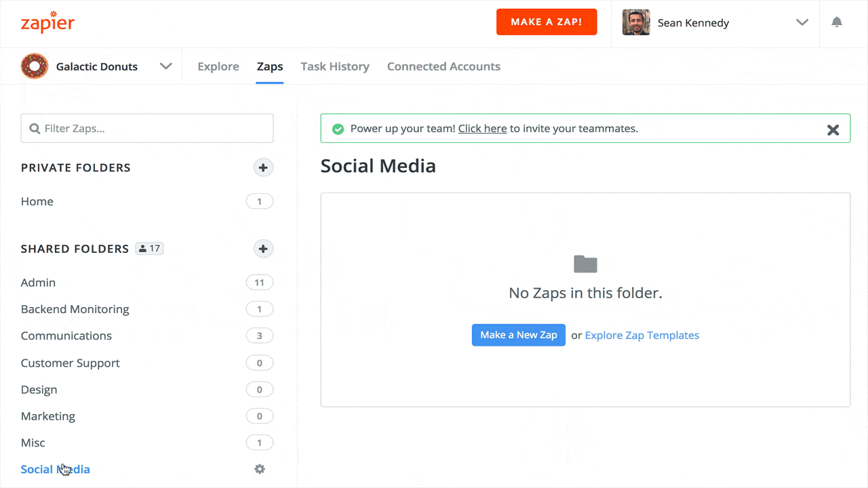The width and height of the screenshot is (868, 488).
Task: Open the Misc folder
Action: click(x=33, y=443)
